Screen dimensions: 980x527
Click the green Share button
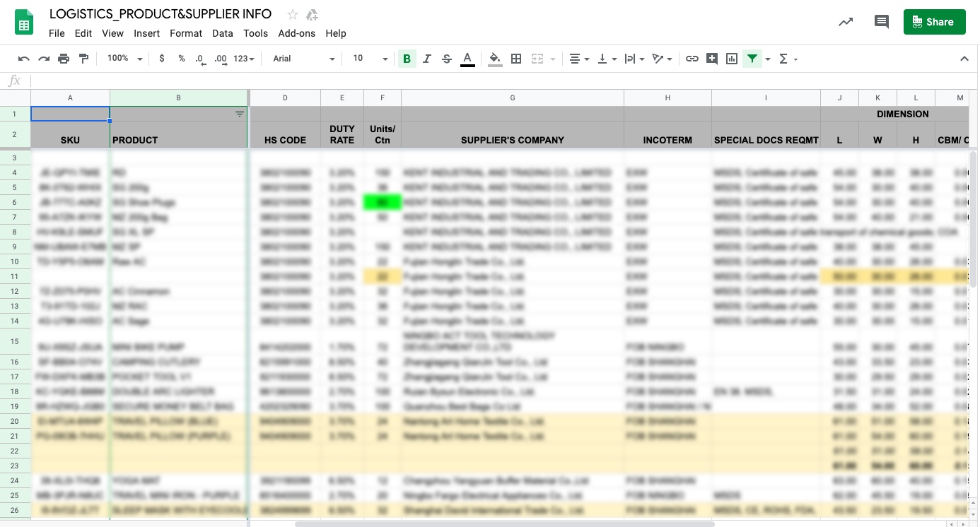click(x=934, y=22)
